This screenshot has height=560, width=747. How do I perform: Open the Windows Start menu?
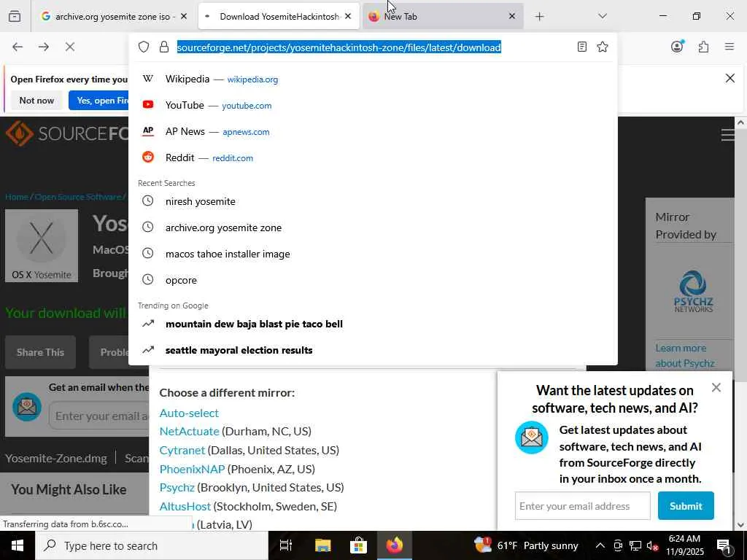(x=18, y=545)
